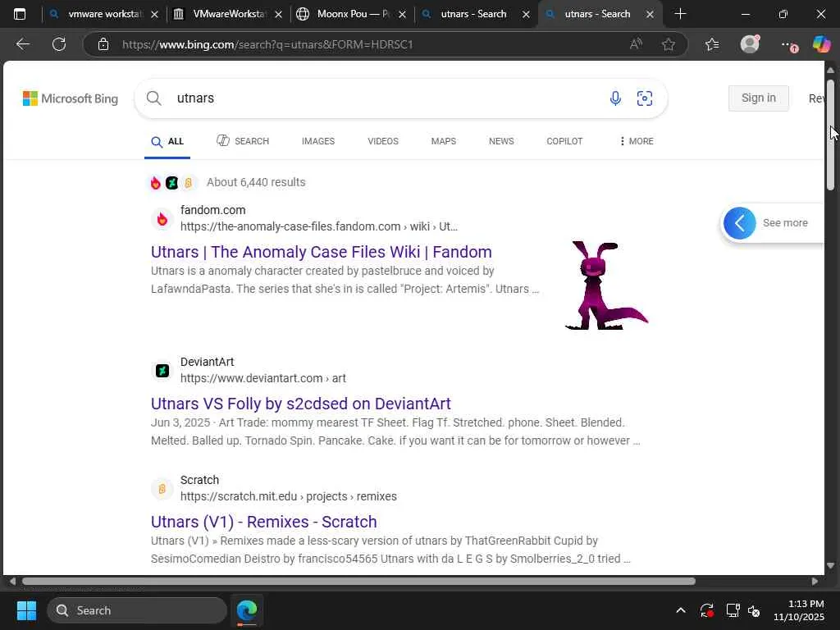The width and height of the screenshot is (840, 630).
Task: Open Utnars VS Folly DeviantArt link
Action: 300,404
